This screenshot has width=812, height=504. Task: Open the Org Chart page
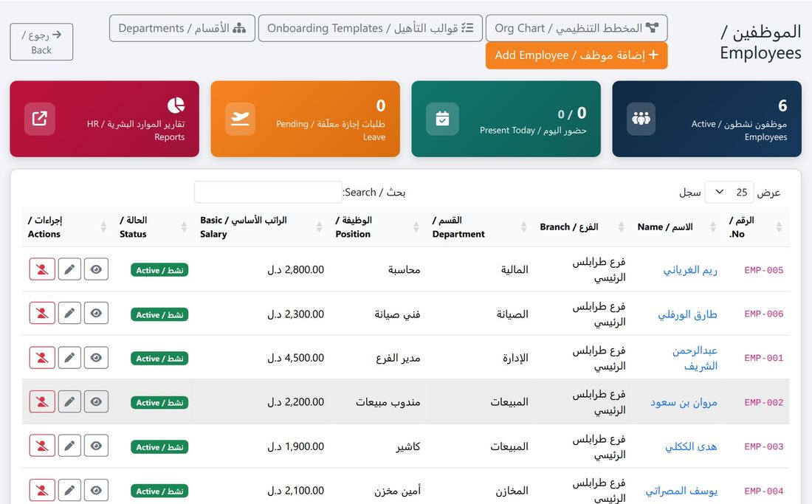(577, 28)
